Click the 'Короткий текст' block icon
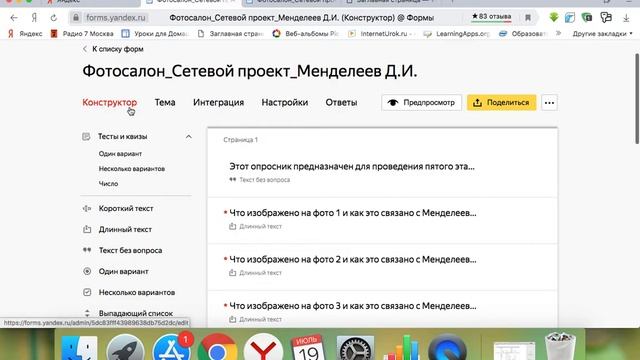The height and width of the screenshot is (360, 640). tap(87, 209)
